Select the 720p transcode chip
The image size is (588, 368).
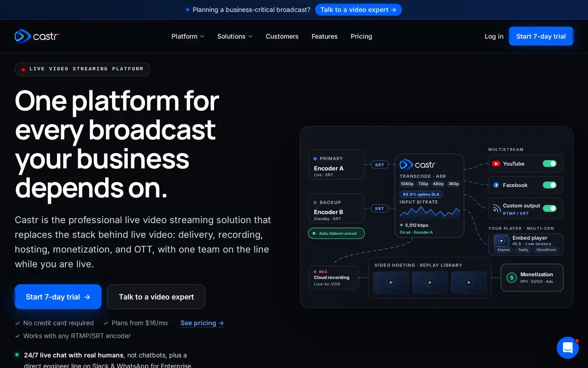click(x=423, y=184)
